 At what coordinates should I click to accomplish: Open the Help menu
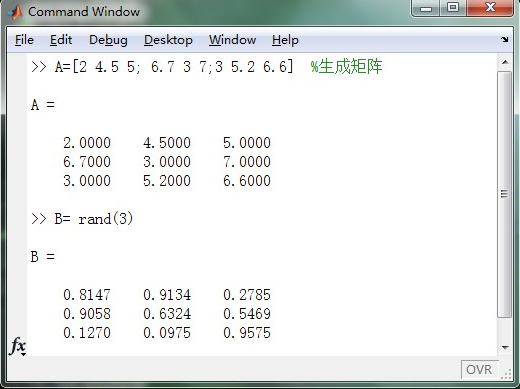pyautogui.click(x=285, y=40)
